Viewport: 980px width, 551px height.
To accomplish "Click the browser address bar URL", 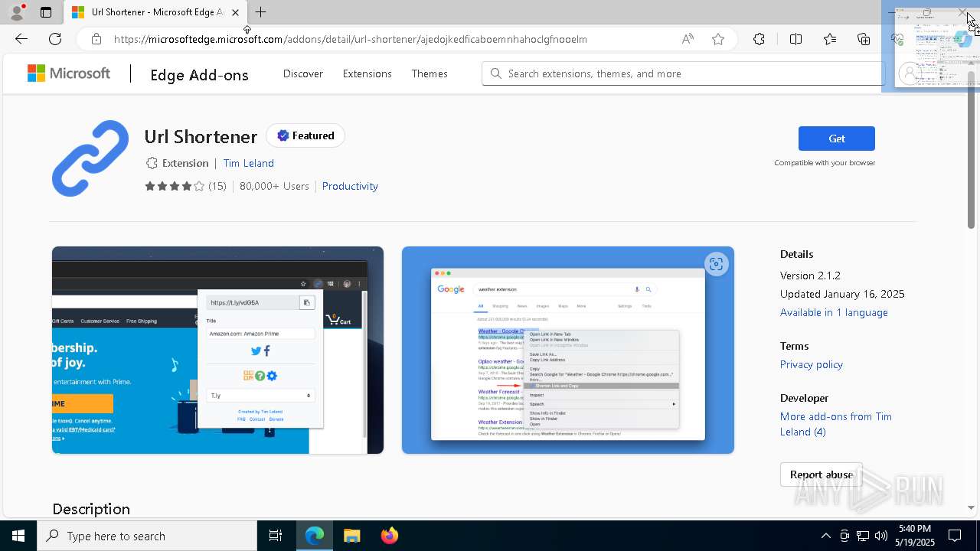I will (351, 39).
